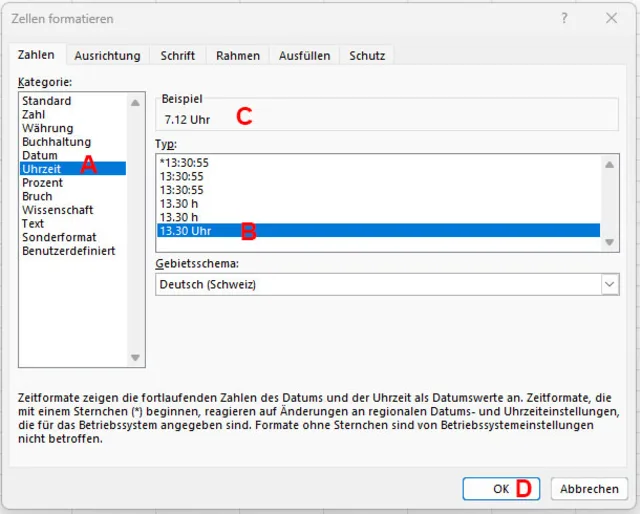Open the help question mark icon
This screenshot has width=640, height=514.
565,18
